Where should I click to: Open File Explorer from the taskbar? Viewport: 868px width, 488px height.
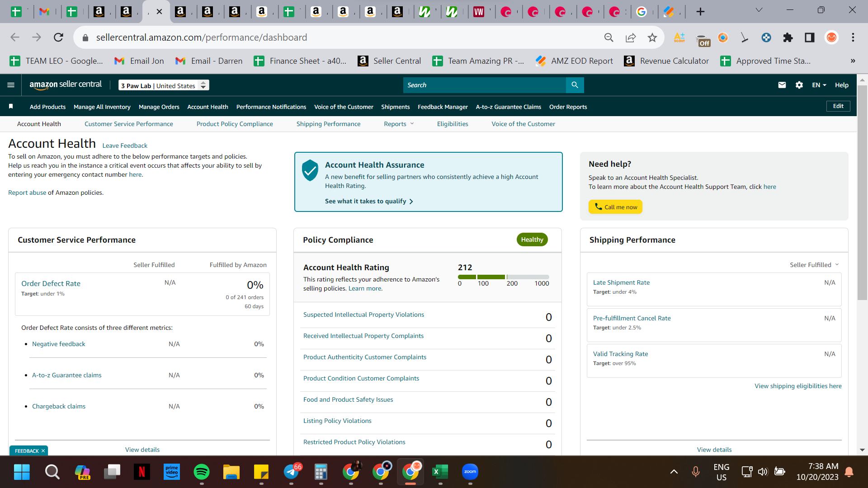(231, 472)
